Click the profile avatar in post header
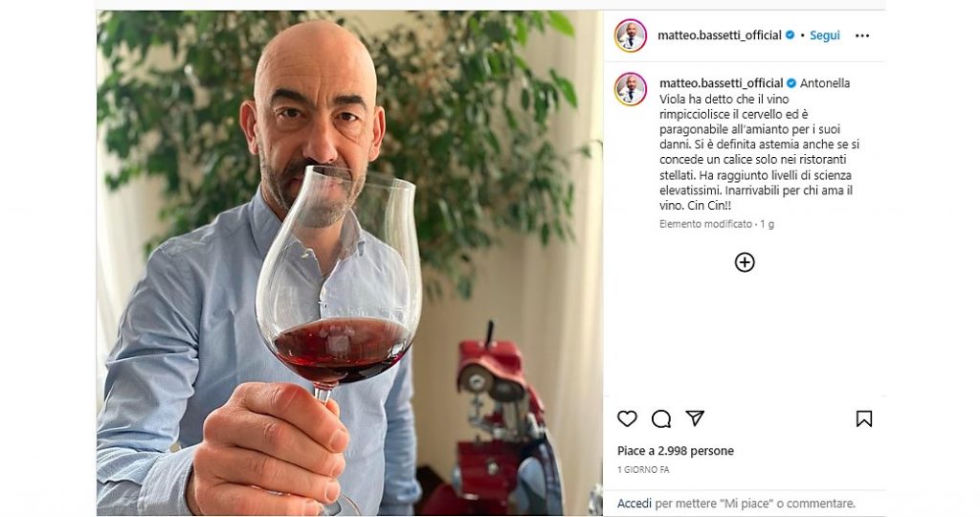 tap(631, 35)
